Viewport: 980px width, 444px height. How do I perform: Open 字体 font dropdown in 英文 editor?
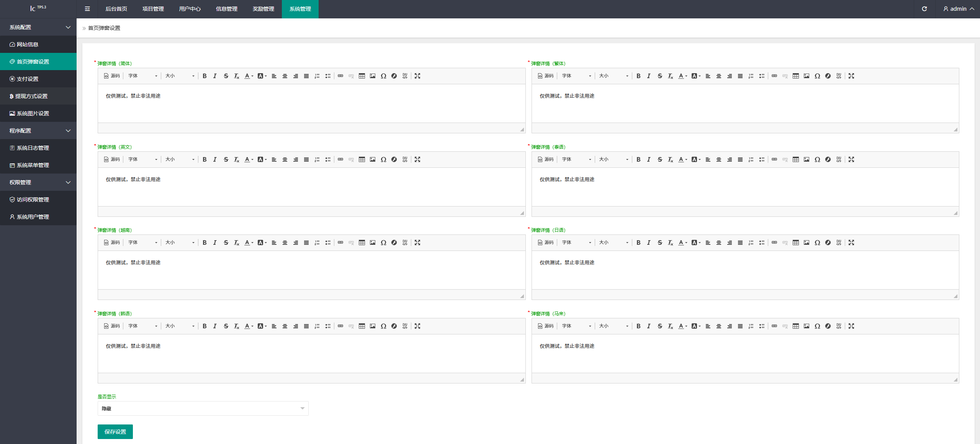pos(142,159)
